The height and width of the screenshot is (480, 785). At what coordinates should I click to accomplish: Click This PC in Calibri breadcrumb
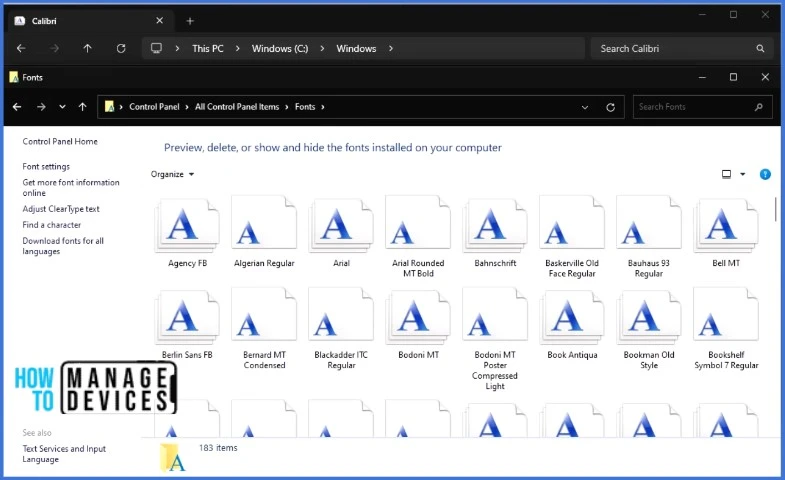click(x=208, y=49)
